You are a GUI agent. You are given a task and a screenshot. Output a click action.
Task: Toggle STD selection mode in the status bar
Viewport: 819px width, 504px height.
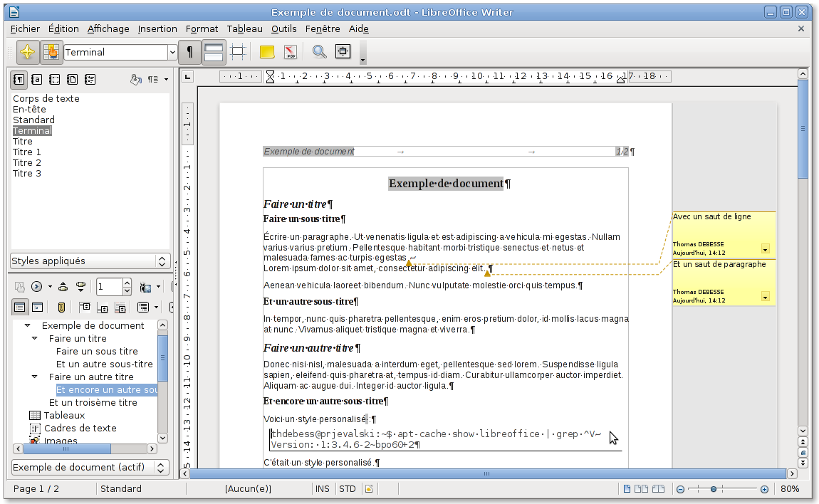[348, 489]
